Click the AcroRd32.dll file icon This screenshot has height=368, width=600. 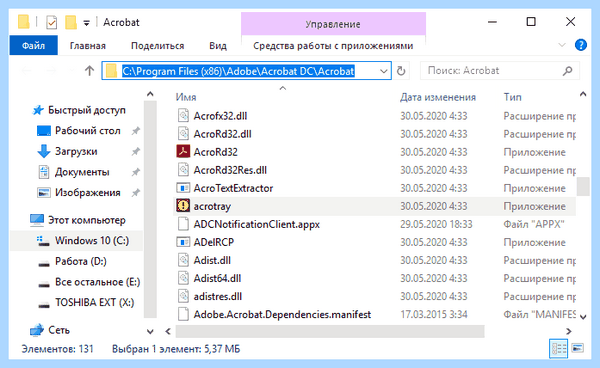tap(183, 134)
